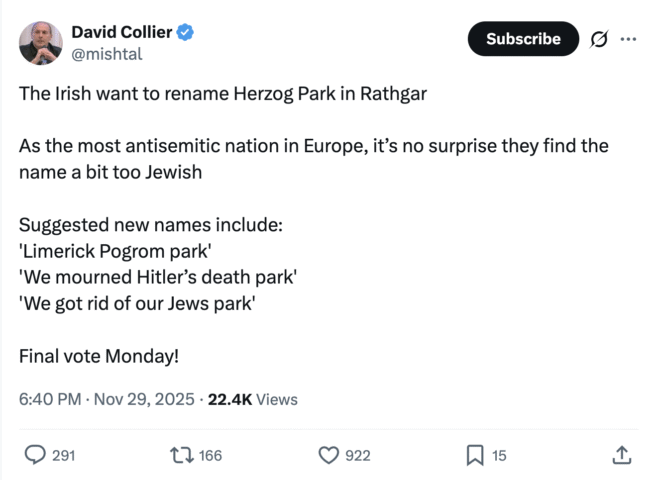Viewport: 653px width, 480px height.
Task: Click the reply speech bubble icon
Action: pyautogui.click(x=35, y=455)
